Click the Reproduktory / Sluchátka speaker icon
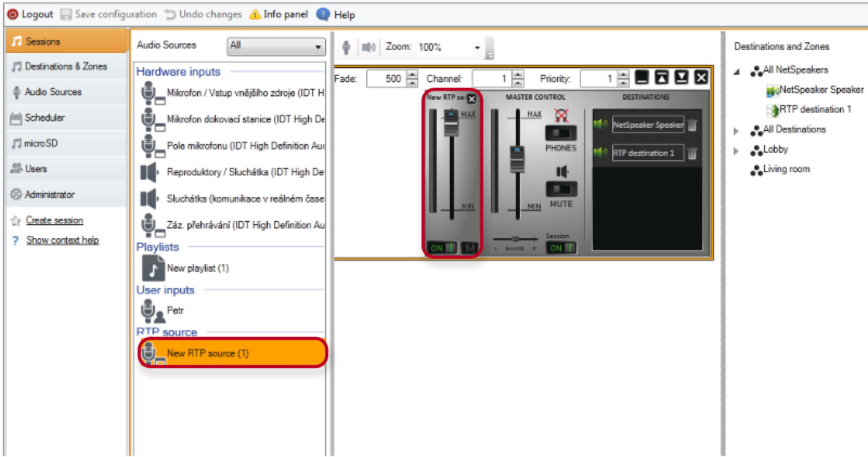 [x=150, y=172]
